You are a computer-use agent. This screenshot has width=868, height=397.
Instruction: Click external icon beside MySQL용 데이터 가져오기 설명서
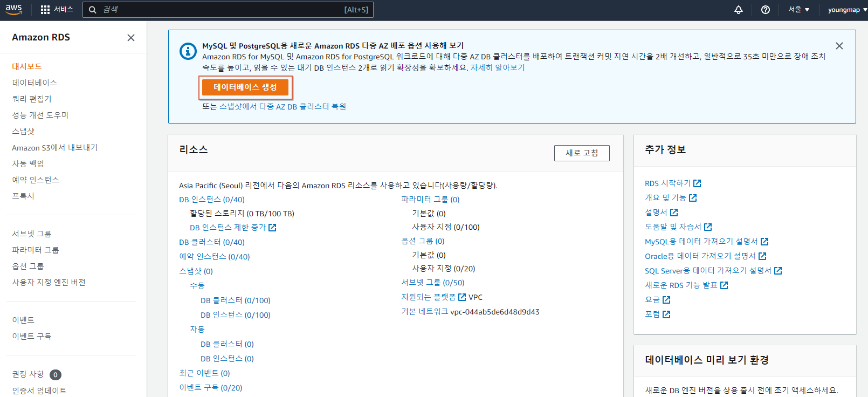(764, 242)
